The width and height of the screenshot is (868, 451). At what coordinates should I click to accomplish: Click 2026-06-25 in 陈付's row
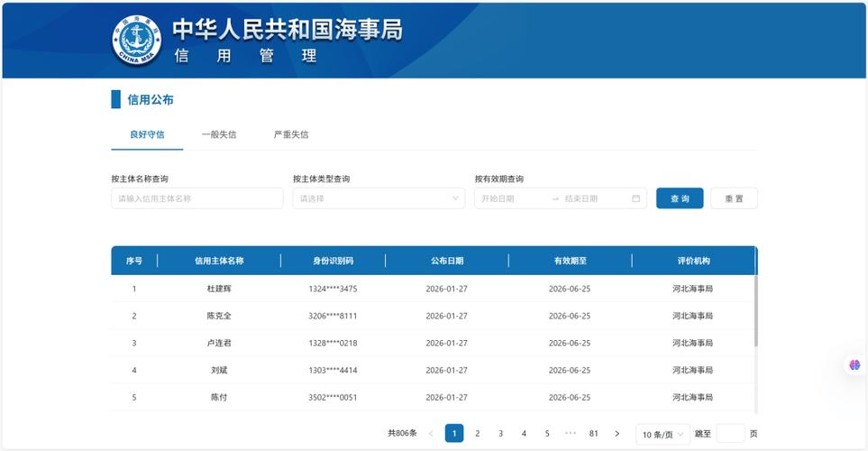coord(570,397)
